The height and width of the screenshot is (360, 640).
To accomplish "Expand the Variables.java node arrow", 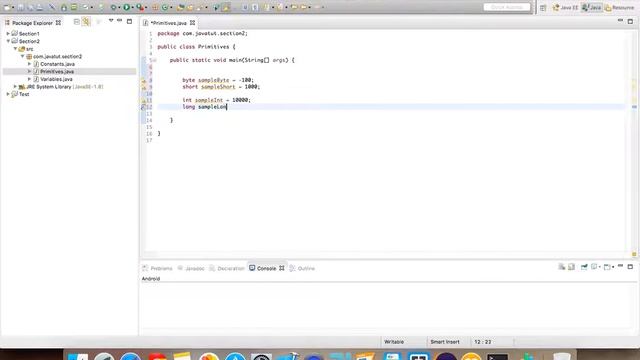I will [29, 79].
